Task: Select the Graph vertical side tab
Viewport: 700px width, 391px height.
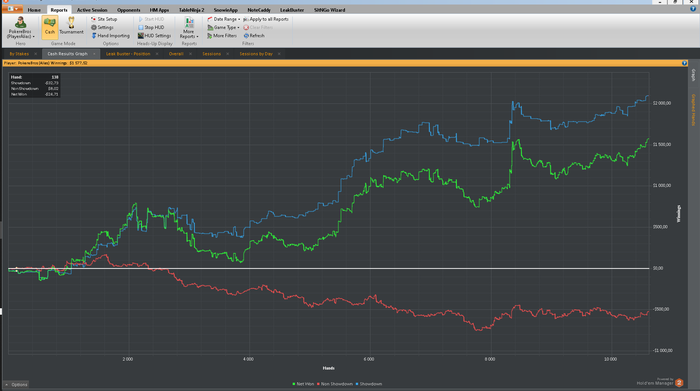Action: pos(693,75)
